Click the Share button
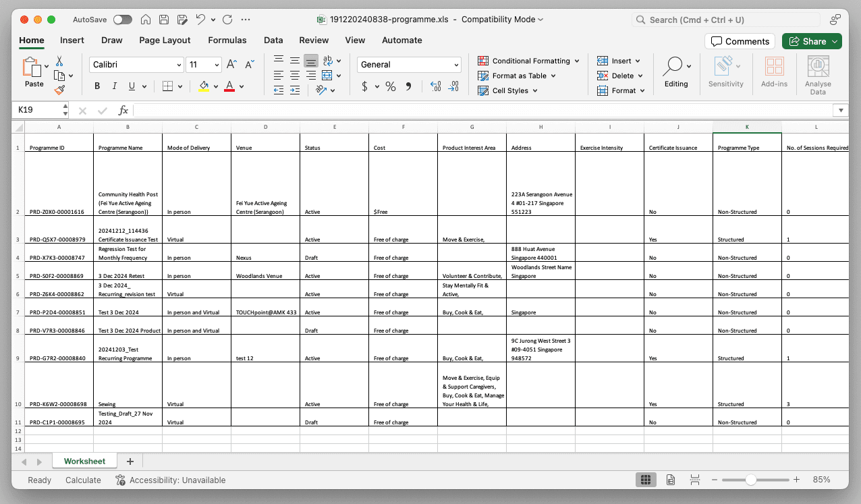The height and width of the screenshot is (504, 861). [x=812, y=41]
